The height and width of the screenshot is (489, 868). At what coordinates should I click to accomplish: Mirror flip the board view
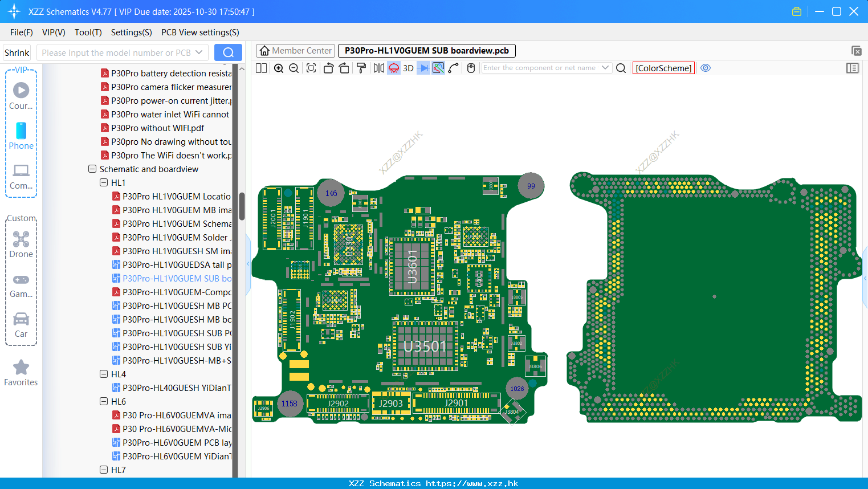tap(379, 68)
